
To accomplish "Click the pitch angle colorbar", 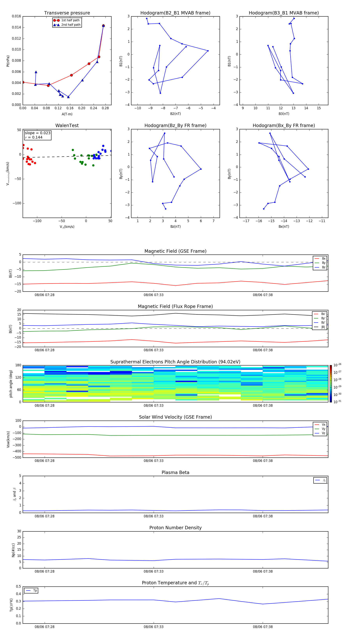I will [331, 384].
